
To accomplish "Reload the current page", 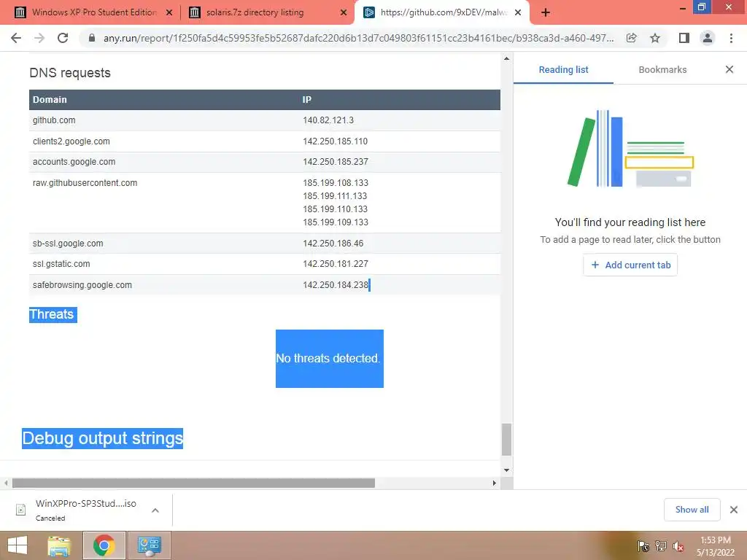I will click(x=63, y=38).
